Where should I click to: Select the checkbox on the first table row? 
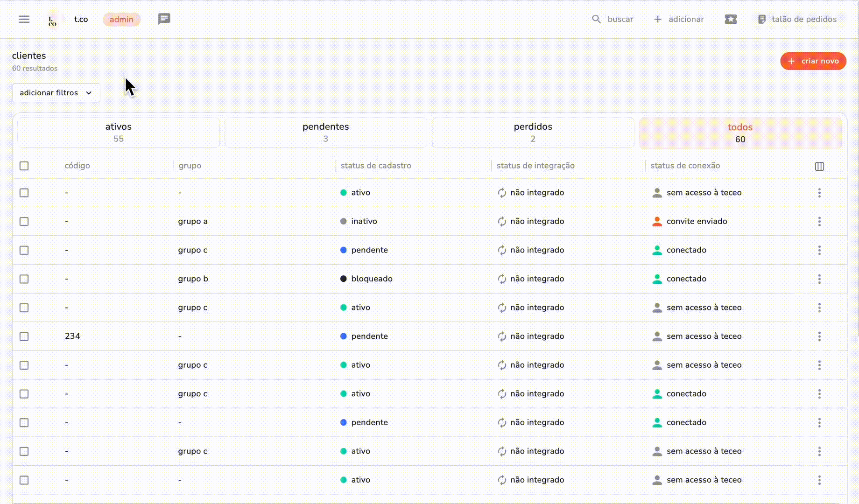click(24, 192)
